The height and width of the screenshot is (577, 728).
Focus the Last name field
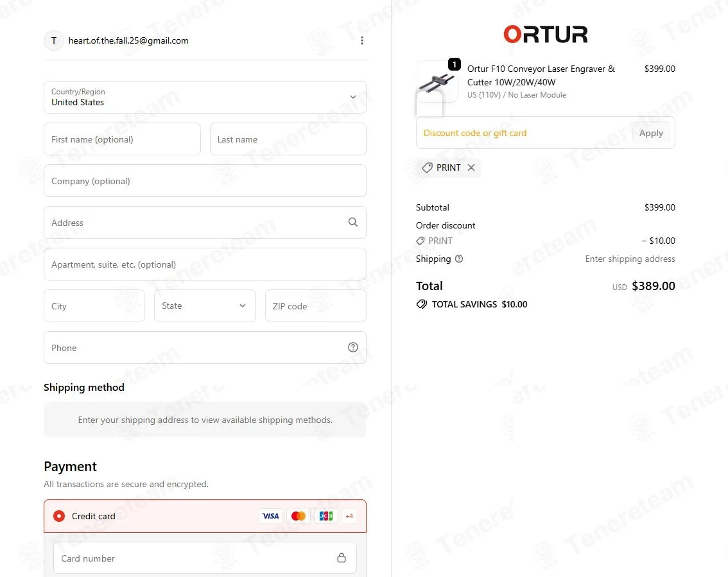[x=288, y=139]
